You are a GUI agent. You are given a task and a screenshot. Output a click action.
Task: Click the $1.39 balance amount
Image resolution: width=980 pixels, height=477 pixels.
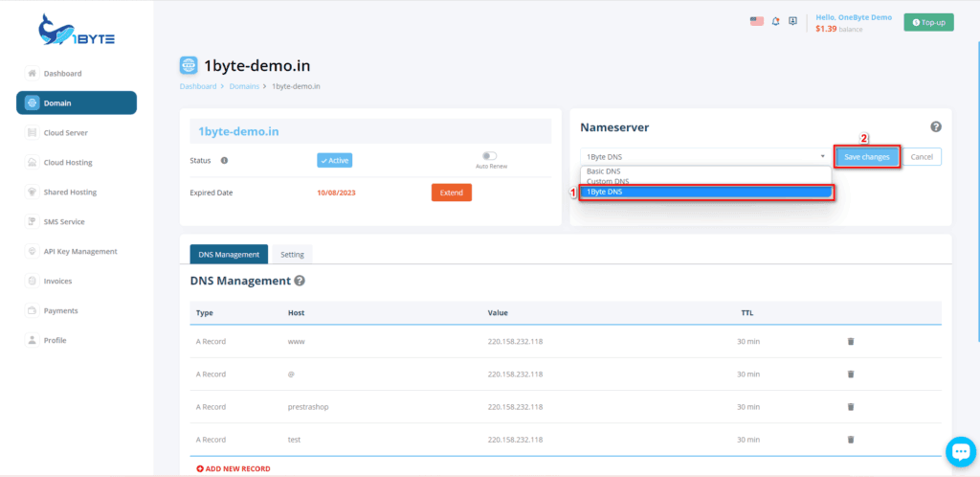coord(826,29)
